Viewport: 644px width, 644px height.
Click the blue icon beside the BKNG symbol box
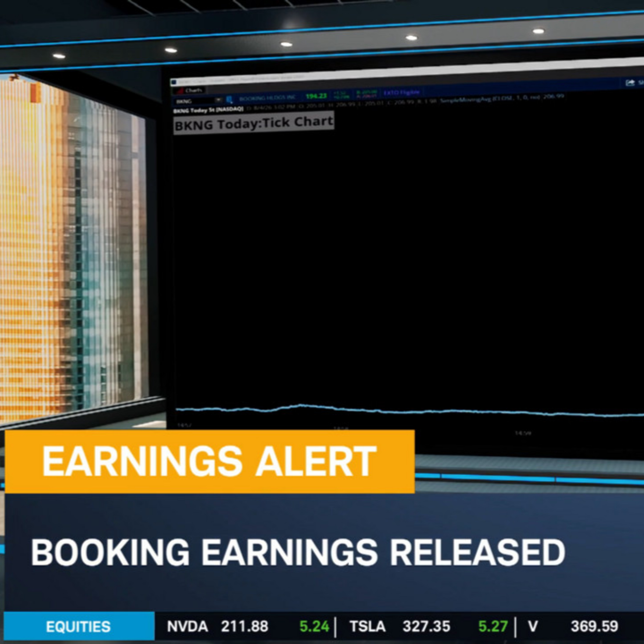[x=229, y=99]
